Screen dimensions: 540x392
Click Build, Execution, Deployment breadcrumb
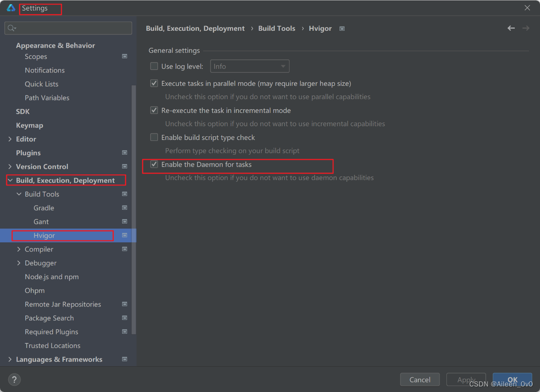tap(195, 28)
